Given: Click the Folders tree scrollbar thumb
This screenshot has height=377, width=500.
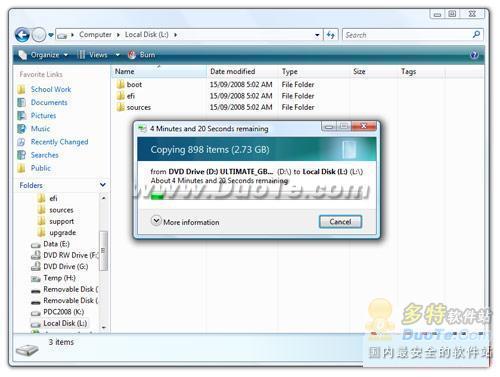Looking at the screenshot, I should pyautogui.click(x=103, y=251).
